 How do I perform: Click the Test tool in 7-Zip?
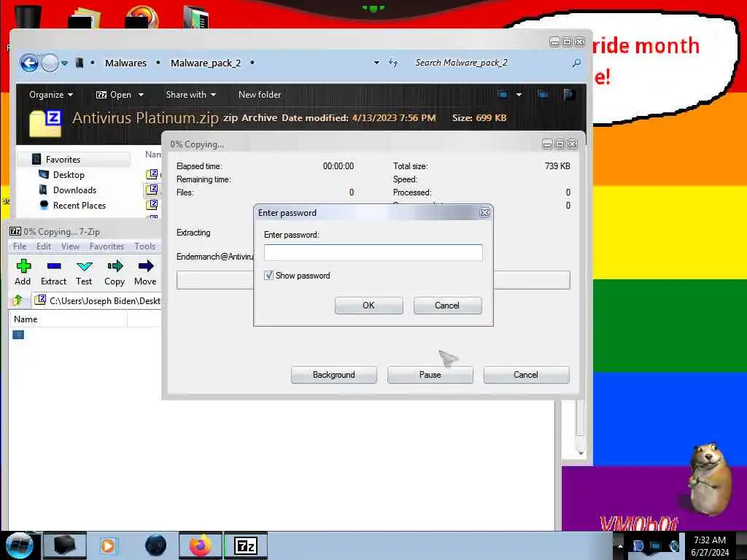coord(84,273)
